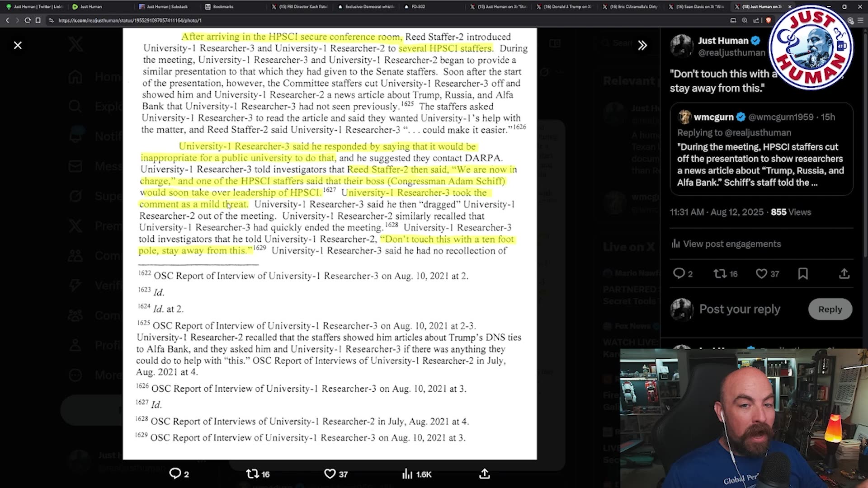This screenshot has height=488, width=868.
Task: Share the post using the share icon
Action: (844, 273)
